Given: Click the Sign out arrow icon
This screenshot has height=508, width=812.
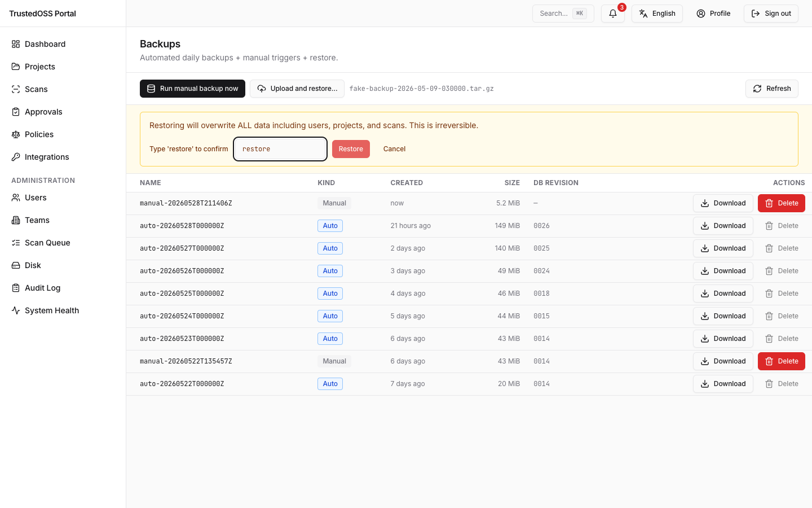Looking at the screenshot, I should 756,14.
